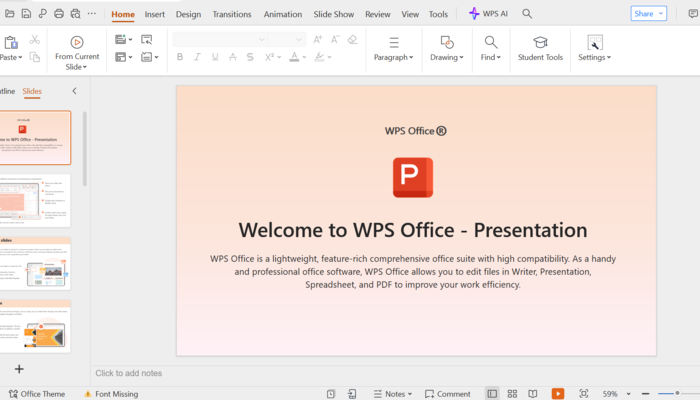Switch to the Transitions tab
The width and height of the screenshot is (700, 400).
click(x=232, y=14)
